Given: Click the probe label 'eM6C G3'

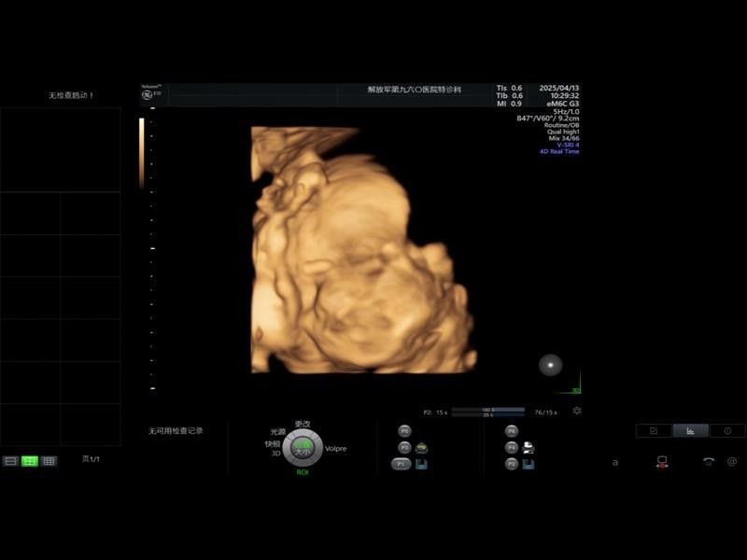Looking at the screenshot, I should (x=563, y=104).
